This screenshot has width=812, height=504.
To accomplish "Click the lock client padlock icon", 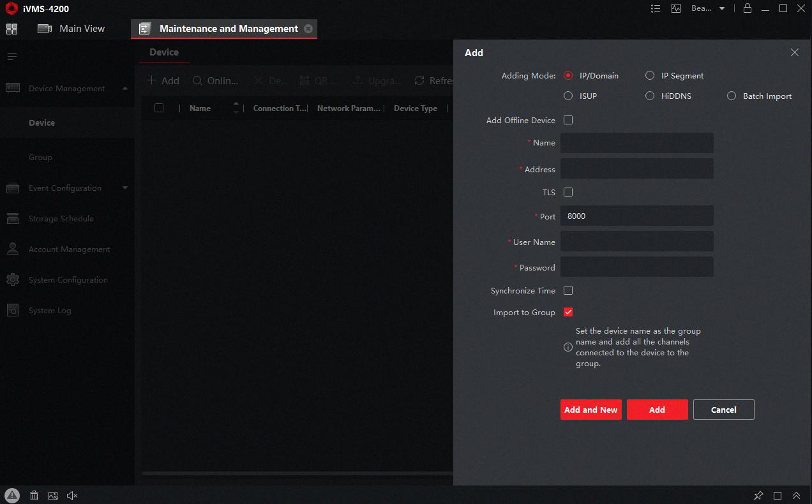I will [748, 8].
